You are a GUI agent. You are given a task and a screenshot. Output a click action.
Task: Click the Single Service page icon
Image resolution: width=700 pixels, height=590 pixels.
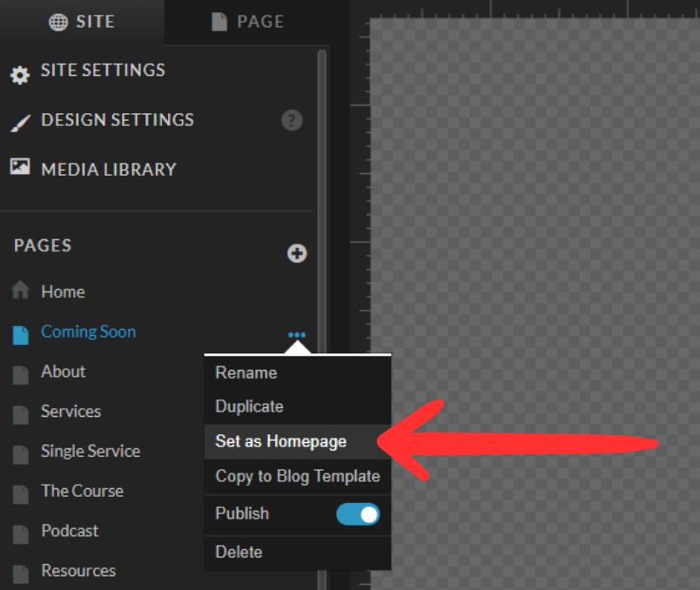(21, 455)
